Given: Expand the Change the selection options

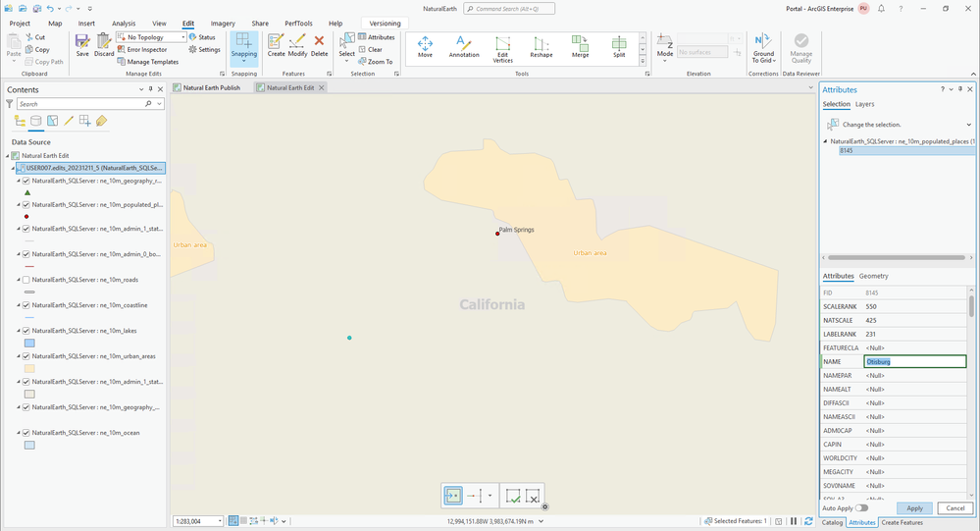Looking at the screenshot, I should pos(969,125).
